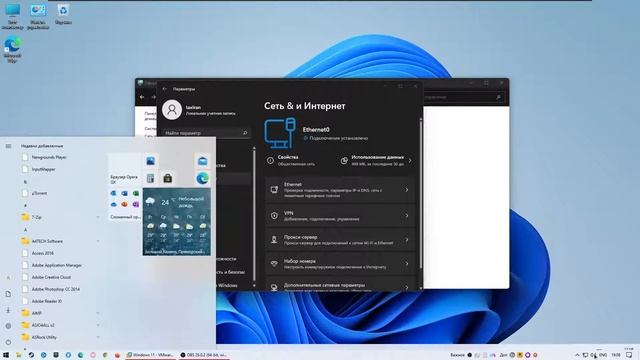640x360 pixels.
Task: Open the This PC desktop icon
Action: coord(12,16)
